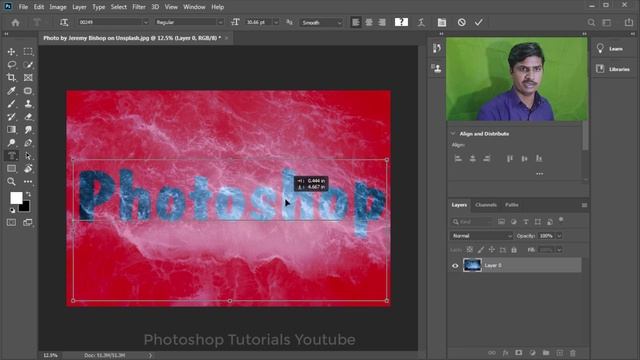Open Layers panel menu
Screen dimensions: 640x360
pyautogui.click(x=584, y=205)
